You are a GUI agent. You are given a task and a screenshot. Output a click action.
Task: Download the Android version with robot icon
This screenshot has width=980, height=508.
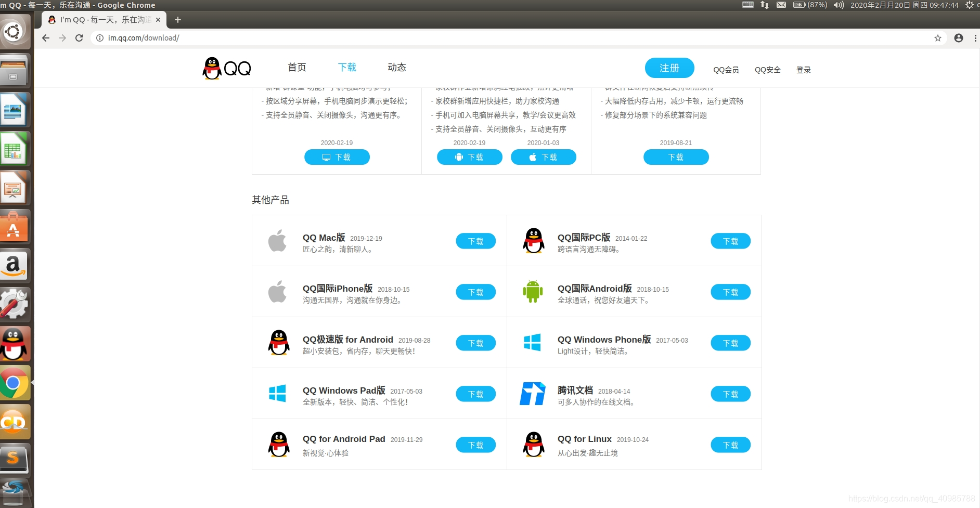point(470,157)
